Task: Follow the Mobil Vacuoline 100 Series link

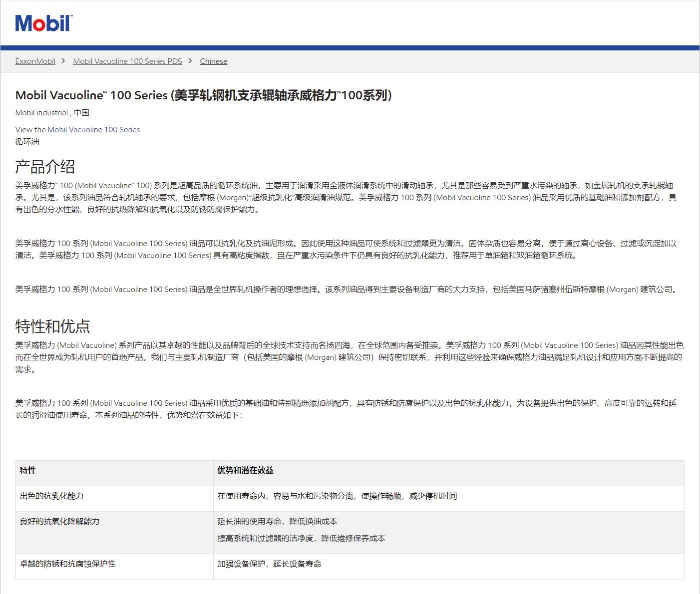Action: [94, 129]
